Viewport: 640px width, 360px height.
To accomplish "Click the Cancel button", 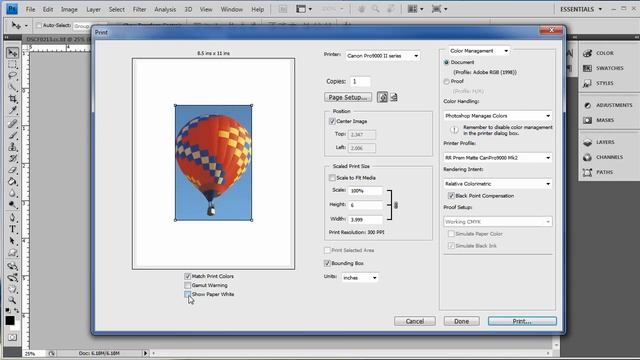I will point(415,321).
